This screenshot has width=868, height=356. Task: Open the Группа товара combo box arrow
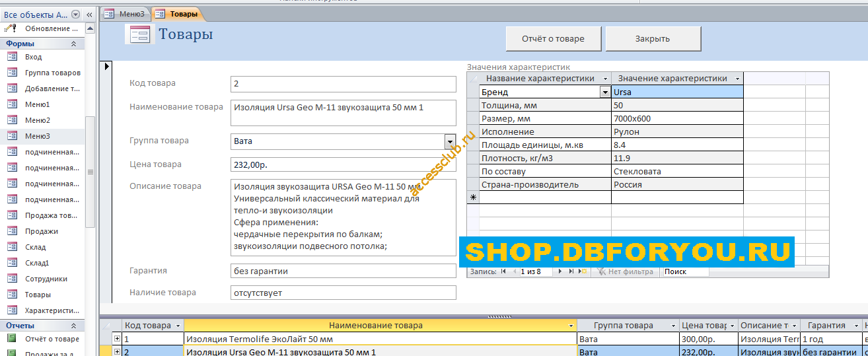[x=450, y=141]
